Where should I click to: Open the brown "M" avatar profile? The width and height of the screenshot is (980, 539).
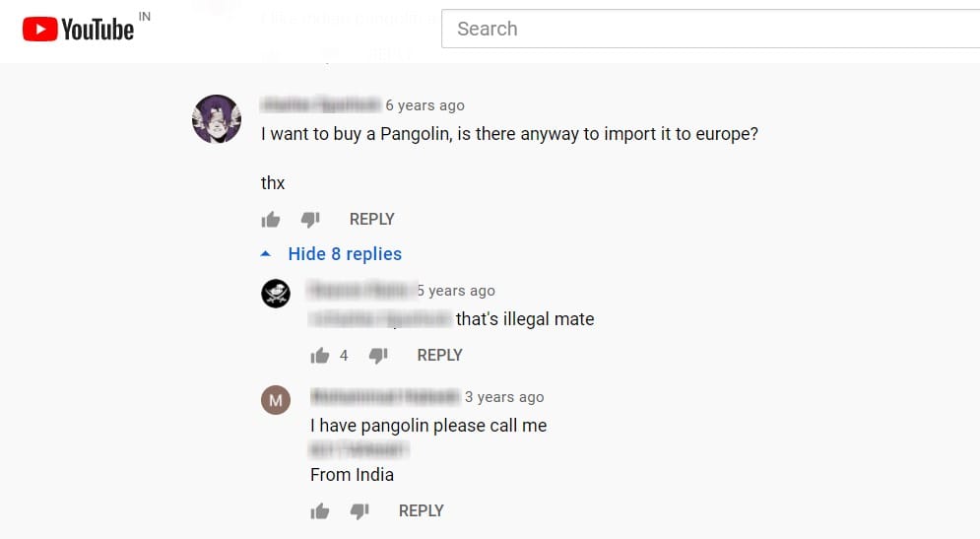coord(276,400)
